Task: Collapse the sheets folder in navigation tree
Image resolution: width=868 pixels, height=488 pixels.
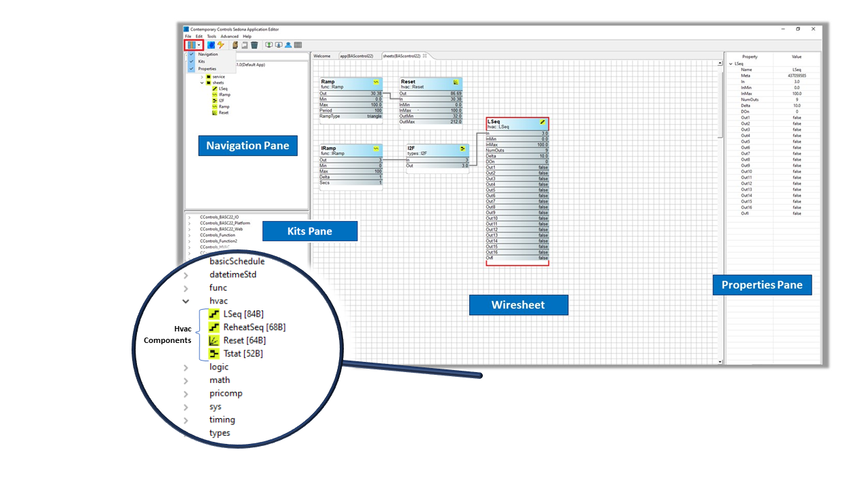Action: (201, 83)
